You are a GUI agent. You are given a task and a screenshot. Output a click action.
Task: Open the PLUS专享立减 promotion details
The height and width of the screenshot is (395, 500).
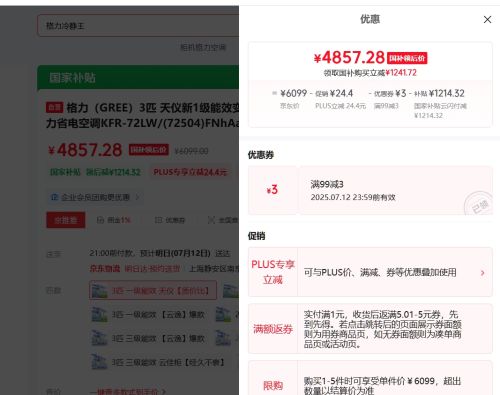coord(370,272)
